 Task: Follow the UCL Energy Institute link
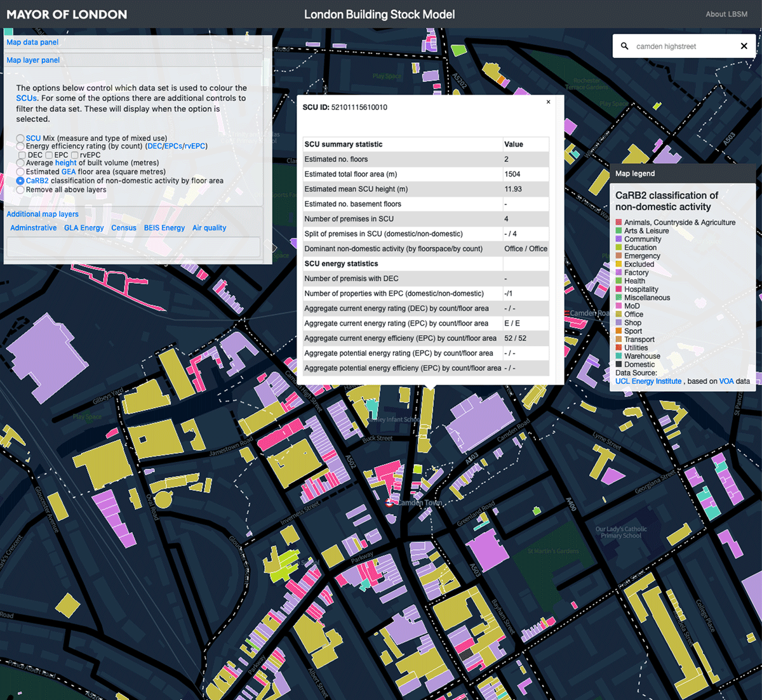tap(648, 381)
